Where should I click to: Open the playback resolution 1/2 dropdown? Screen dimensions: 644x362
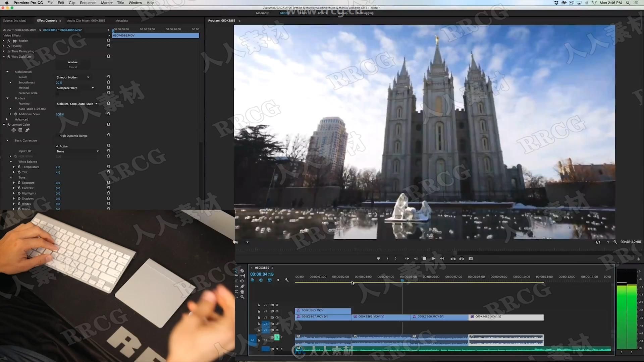(x=602, y=242)
